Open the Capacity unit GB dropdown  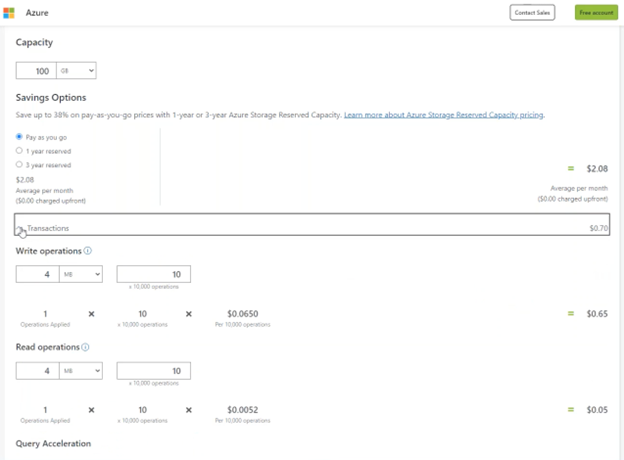click(76, 71)
